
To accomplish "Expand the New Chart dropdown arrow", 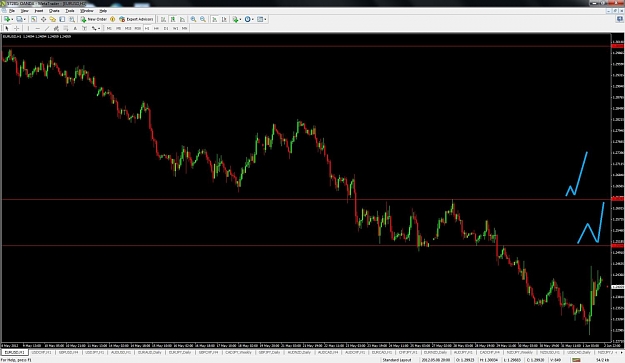I will (12, 19).
